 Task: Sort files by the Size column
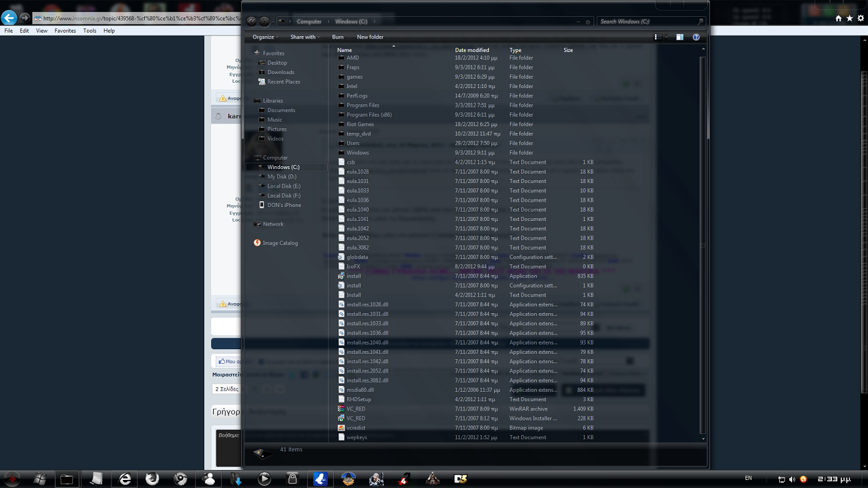(x=568, y=50)
